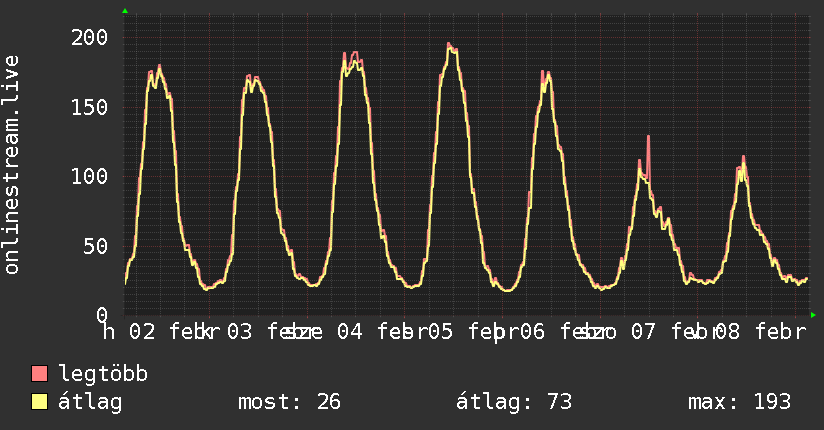Click the 50 y-axis label
Viewport: 824px width, 430px height.
click(x=96, y=246)
